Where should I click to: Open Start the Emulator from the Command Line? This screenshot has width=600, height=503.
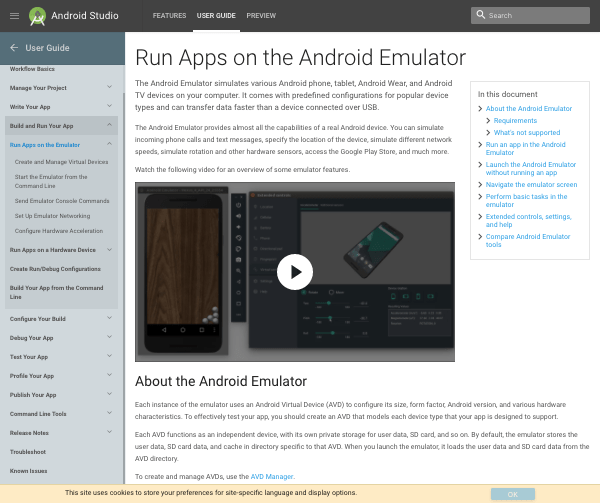click(51, 181)
